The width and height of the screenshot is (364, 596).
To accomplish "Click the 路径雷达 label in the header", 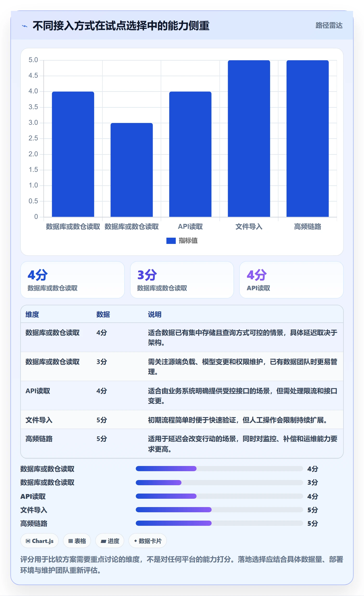I will tap(329, 25).
